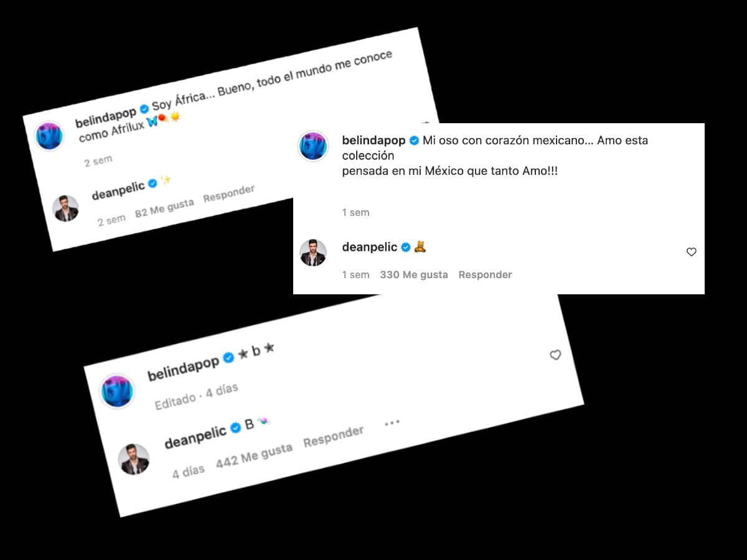Open belindapop's avatar in the Mi oso comment
This screenshot has width=747, height=560.
(x=312, y=146)
